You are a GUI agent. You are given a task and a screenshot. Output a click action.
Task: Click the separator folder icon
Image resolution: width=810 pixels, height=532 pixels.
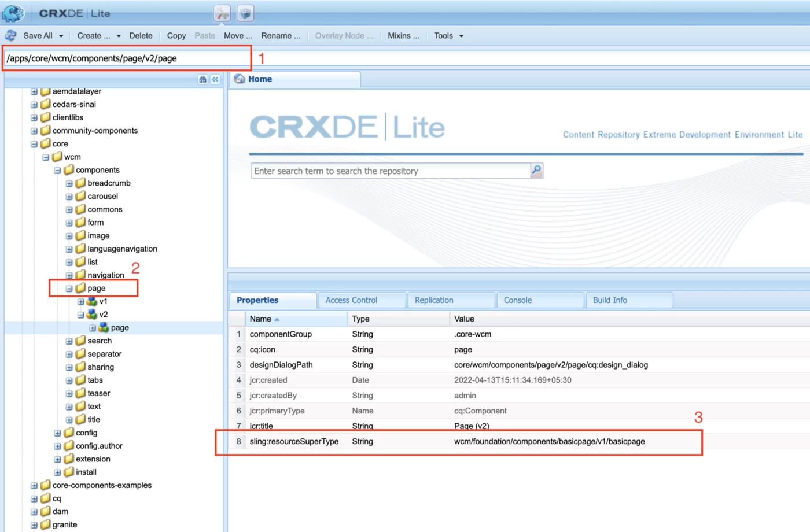(x=80, y=354)
